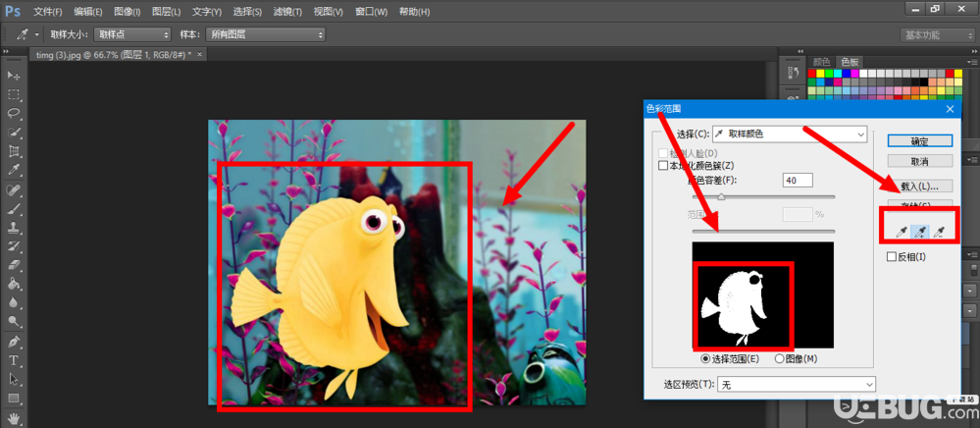Switch to the 颜色 panel tab

[x=821, y=61]
